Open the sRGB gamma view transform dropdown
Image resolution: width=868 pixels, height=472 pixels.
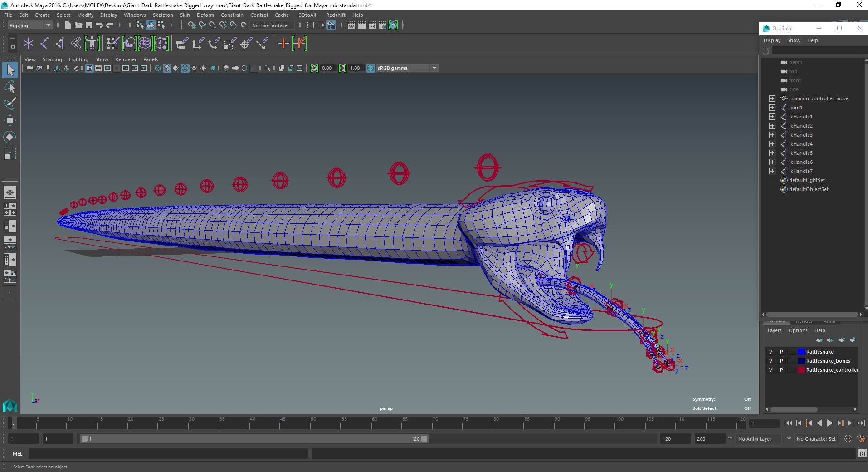(407, 68)
